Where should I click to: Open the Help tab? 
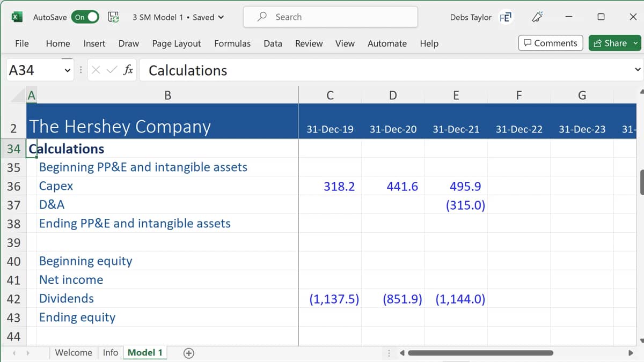click(x=429, y=43)
